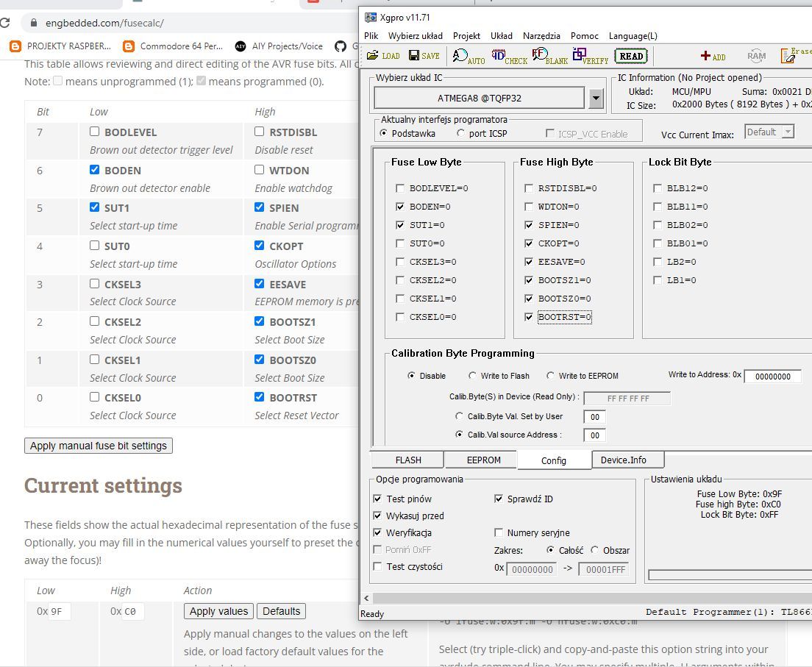Select the port ICSP interface radio button

461,133
